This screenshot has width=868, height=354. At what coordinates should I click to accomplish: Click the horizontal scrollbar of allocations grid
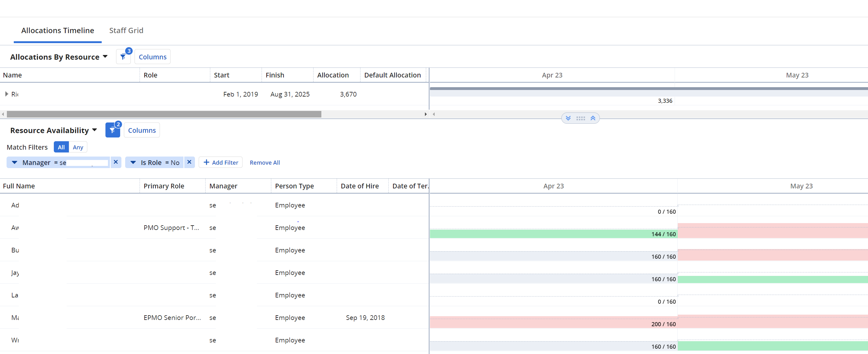tap(164, 114)
